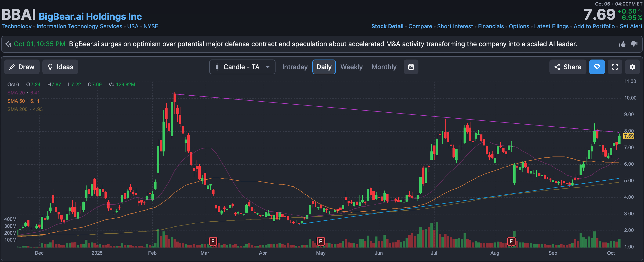Click the Share button
The image size is (644, 262).
(568, 67)
